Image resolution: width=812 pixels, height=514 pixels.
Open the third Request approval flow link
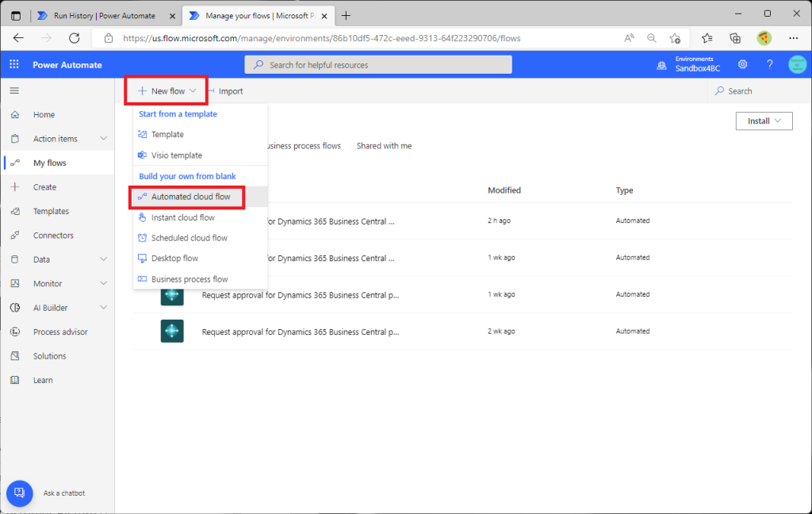[x=301, y=295]
